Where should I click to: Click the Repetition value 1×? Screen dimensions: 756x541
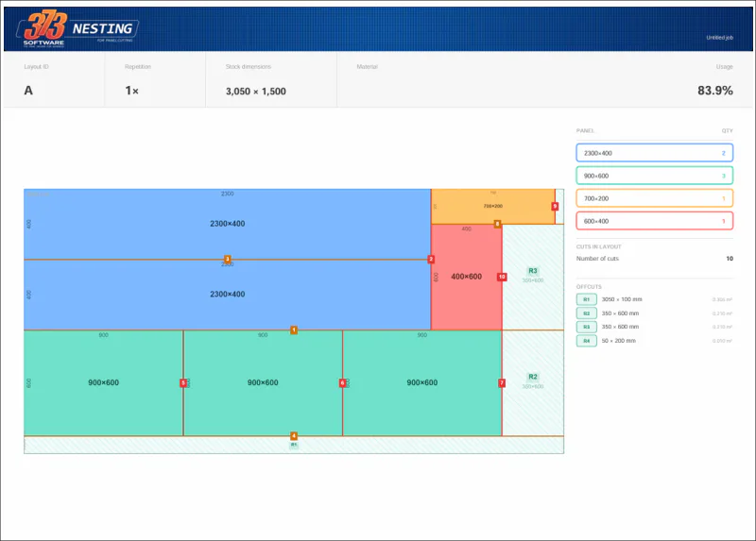click(131, 91)
